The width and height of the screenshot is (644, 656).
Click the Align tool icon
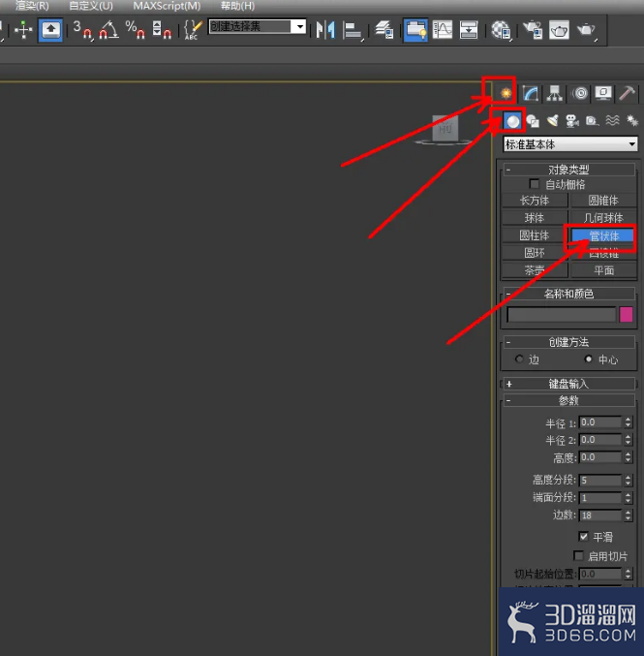point(353,30)
